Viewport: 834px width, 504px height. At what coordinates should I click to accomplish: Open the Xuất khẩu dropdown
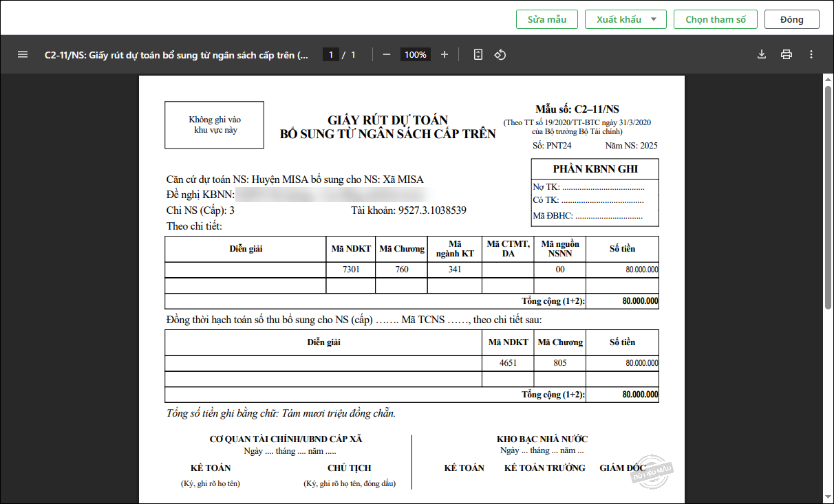tap(625, 19)
